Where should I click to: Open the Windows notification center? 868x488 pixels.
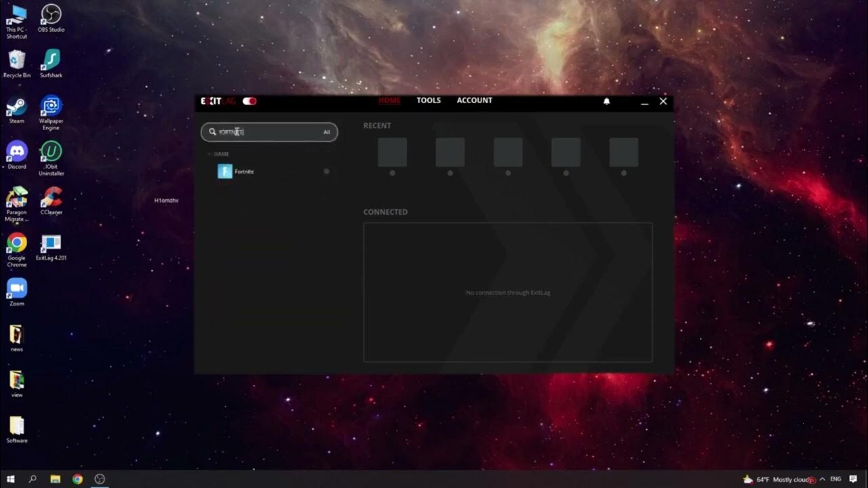pos(853,479)
